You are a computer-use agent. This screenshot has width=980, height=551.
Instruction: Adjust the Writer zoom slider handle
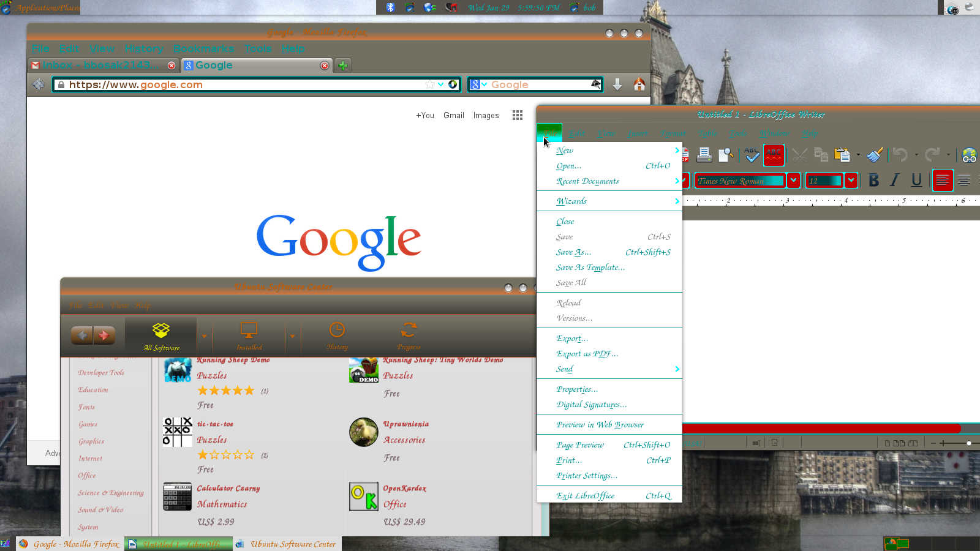click(969, 443)
